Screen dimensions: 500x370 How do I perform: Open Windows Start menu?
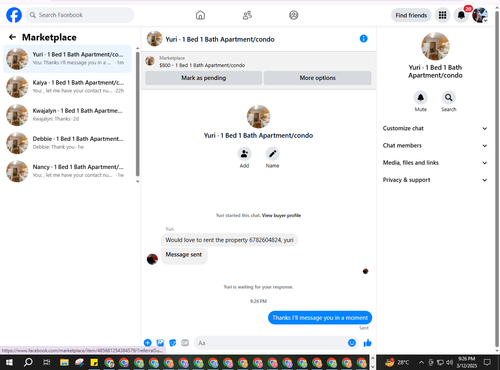pos(9,362)
